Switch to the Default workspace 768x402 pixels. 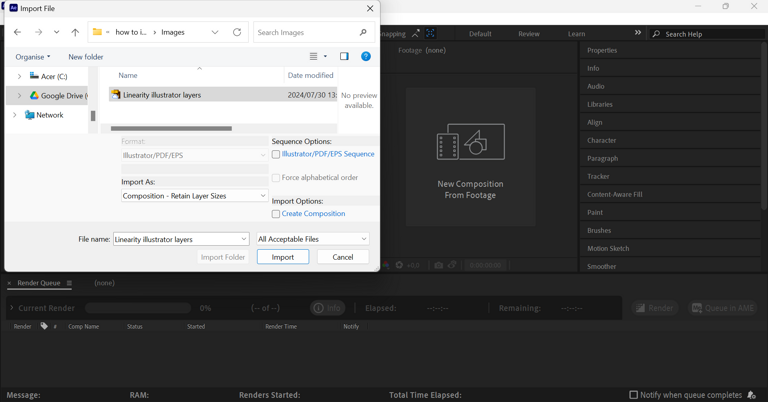click(480, 34)
